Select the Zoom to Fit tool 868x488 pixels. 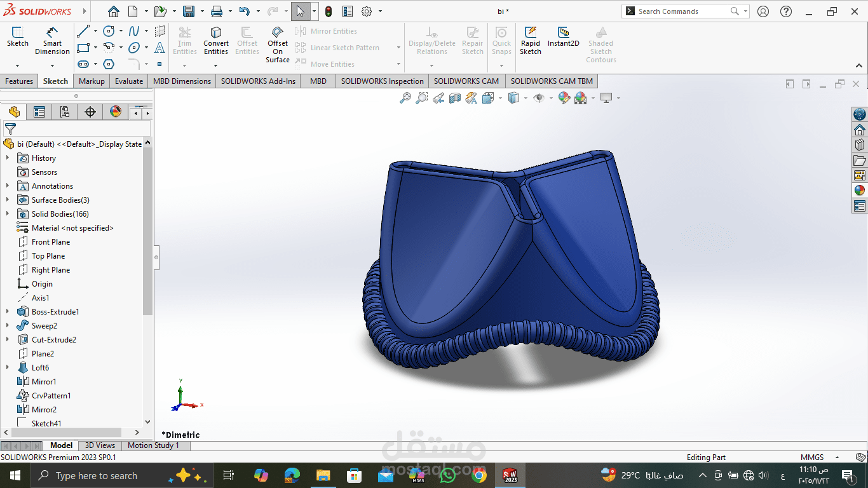(x=405, y=98)
